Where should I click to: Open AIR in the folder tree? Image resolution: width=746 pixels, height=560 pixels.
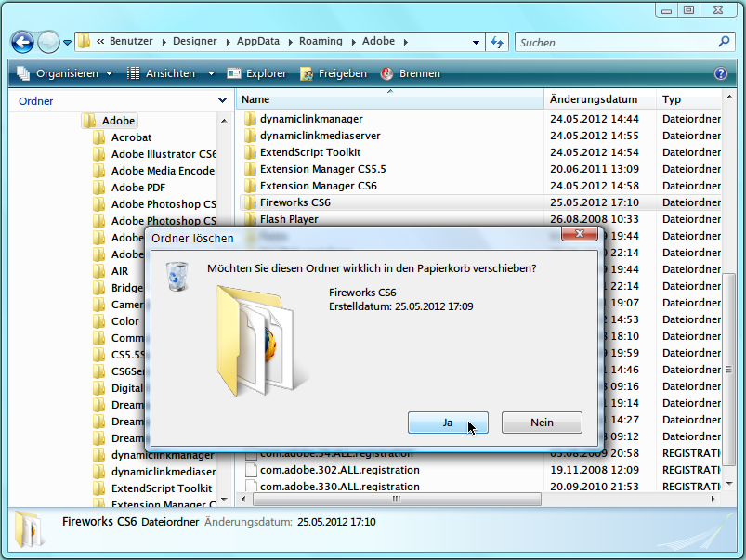[120, 271]
